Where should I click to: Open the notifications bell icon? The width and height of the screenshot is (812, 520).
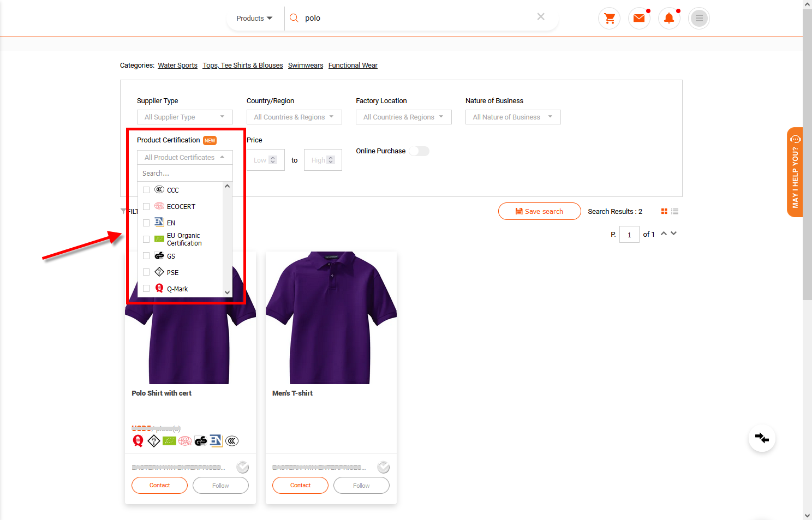(x=669, y=19)
